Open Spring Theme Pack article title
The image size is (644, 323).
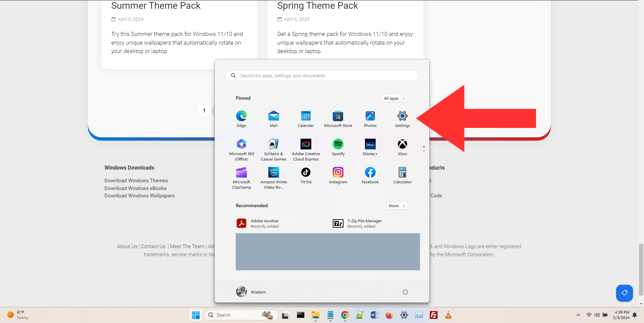tap(317, 6)
